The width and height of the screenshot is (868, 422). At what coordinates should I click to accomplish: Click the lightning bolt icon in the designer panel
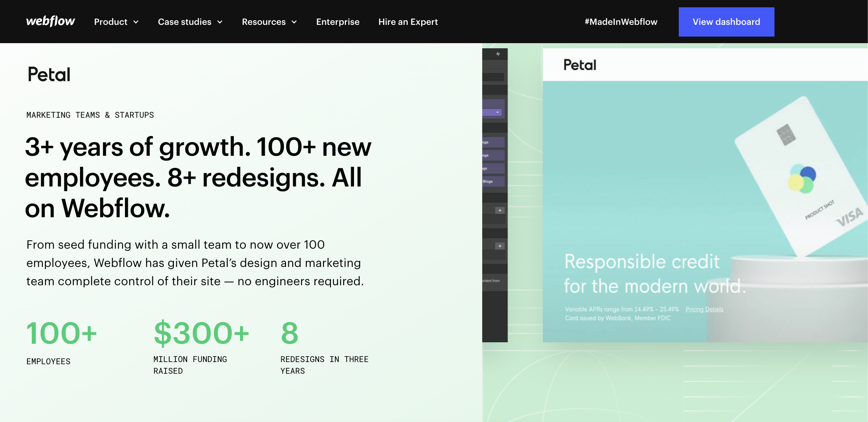(x=498, y=53)
